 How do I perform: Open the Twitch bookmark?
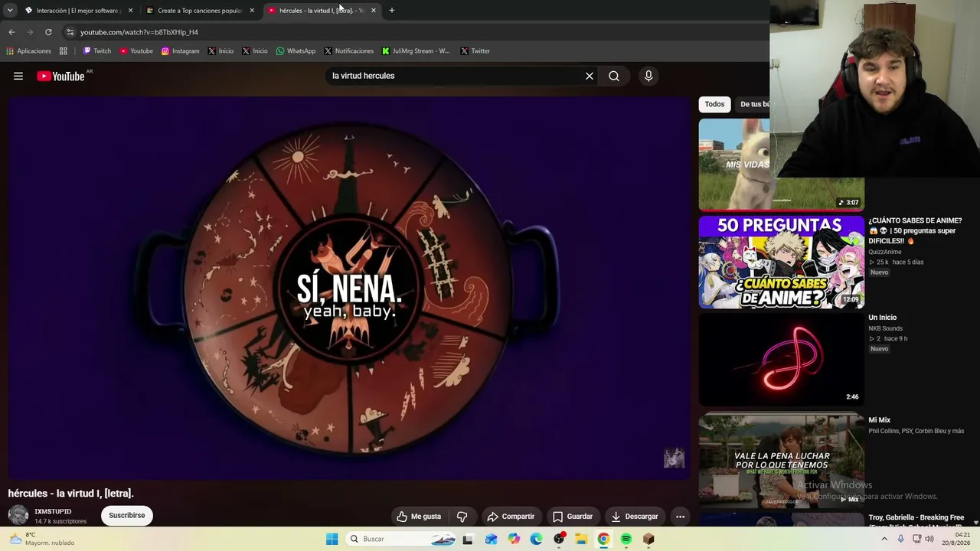[x=97, y=51]
